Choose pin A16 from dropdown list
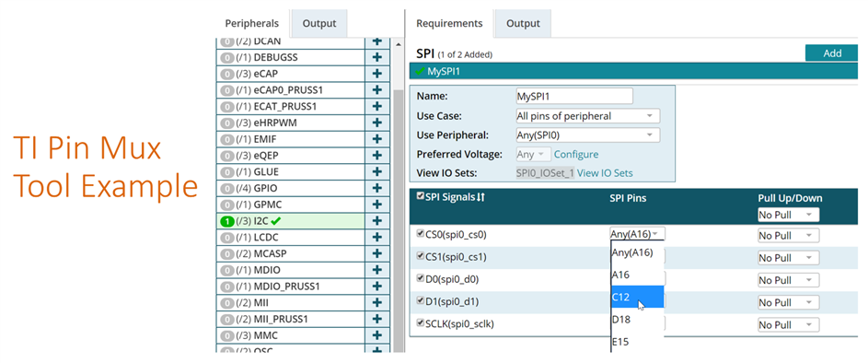This screenshot has height=363, width=868. tap(637, 275)
